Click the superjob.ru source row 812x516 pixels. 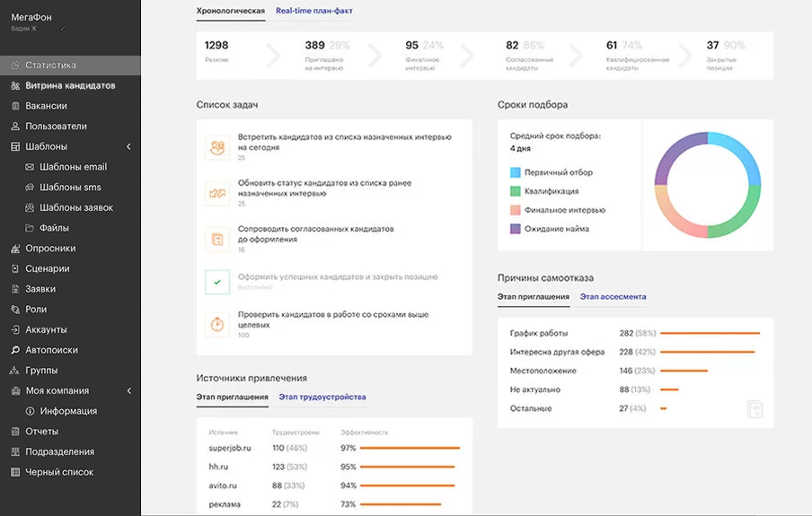(334, 448)
